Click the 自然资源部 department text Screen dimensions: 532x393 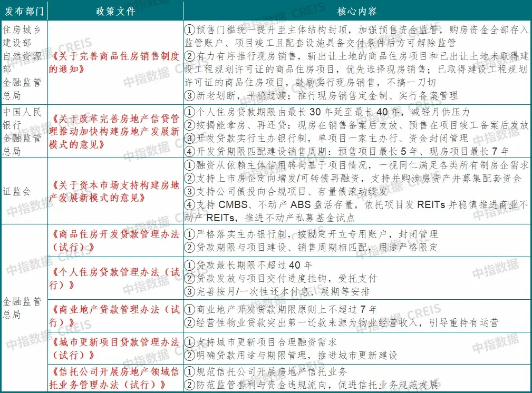(22, 62)
